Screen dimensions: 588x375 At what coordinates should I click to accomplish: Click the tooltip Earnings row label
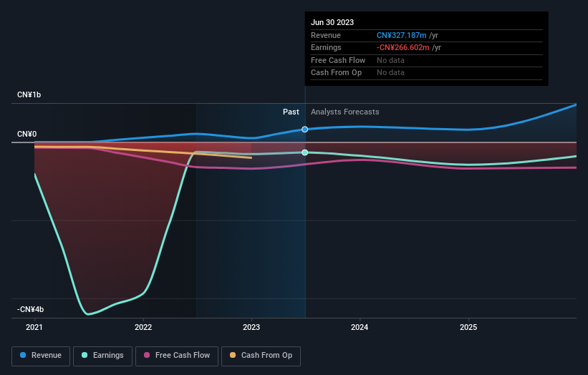327,47
